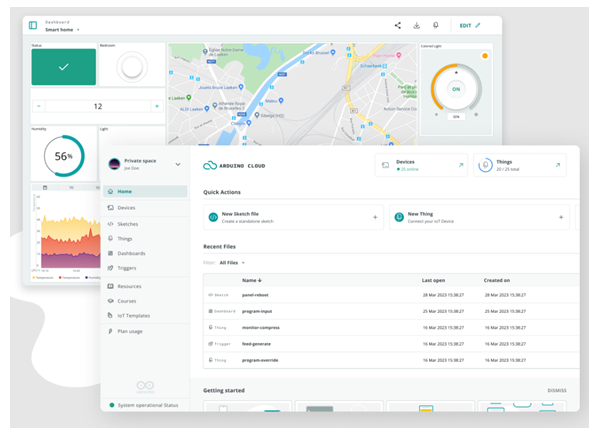
Task: Click the dashboard download icon
Action: tap(416, 25)
